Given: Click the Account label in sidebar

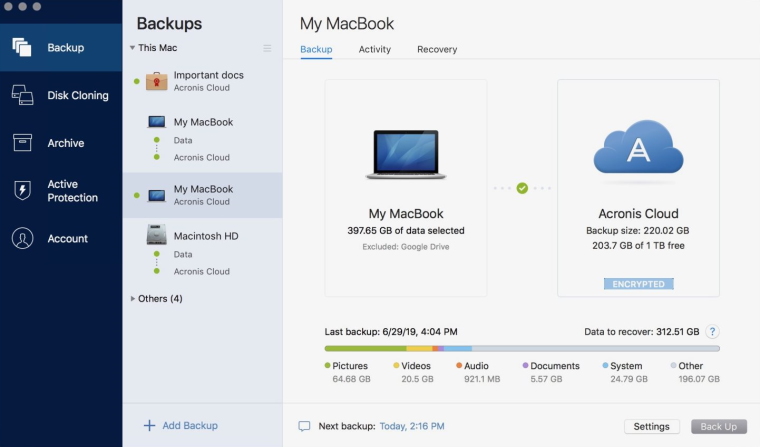Looking at the screenshot, I should pyautogui.click(x=68, y=239).
